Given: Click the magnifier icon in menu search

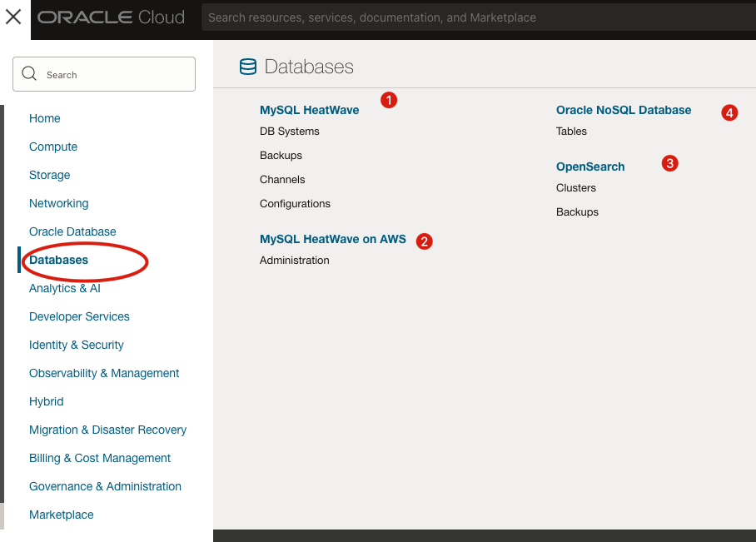Looking at the screenshot, I should pos(30,74).
